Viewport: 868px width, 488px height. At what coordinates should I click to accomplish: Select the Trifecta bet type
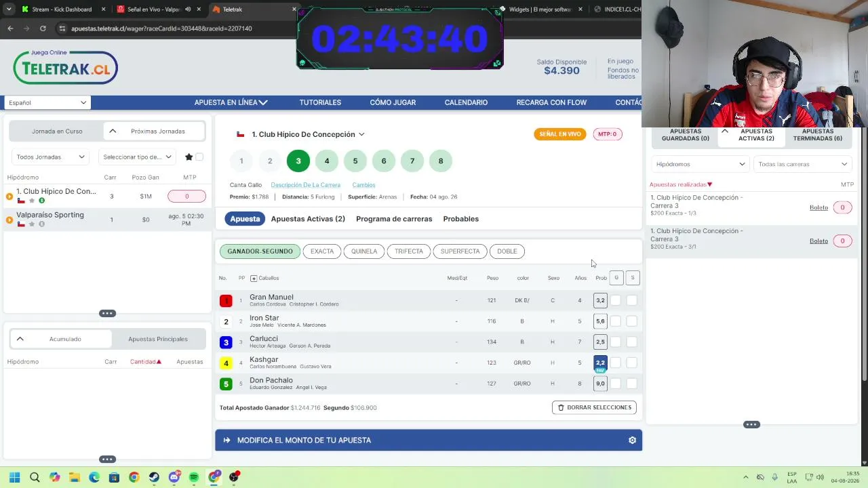coord(409,251)
